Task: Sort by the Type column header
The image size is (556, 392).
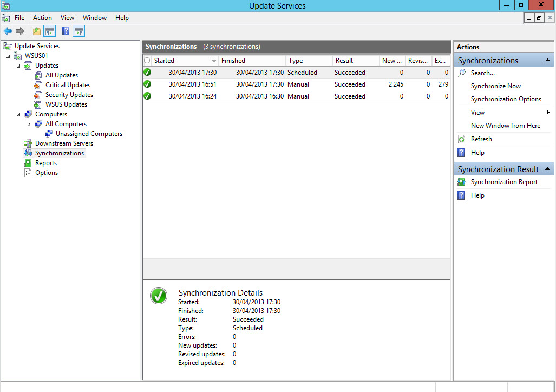Action: tap(309, 61)
